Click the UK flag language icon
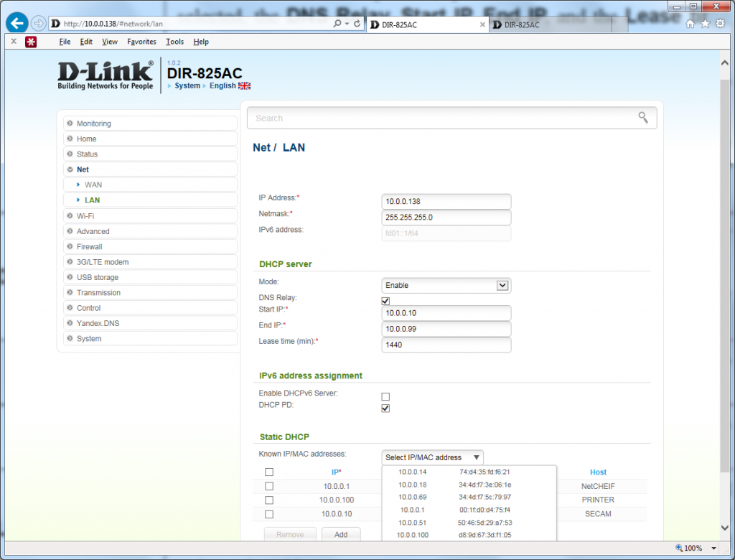The height and width of the screenshot is (560, 735). pos(245,86)
